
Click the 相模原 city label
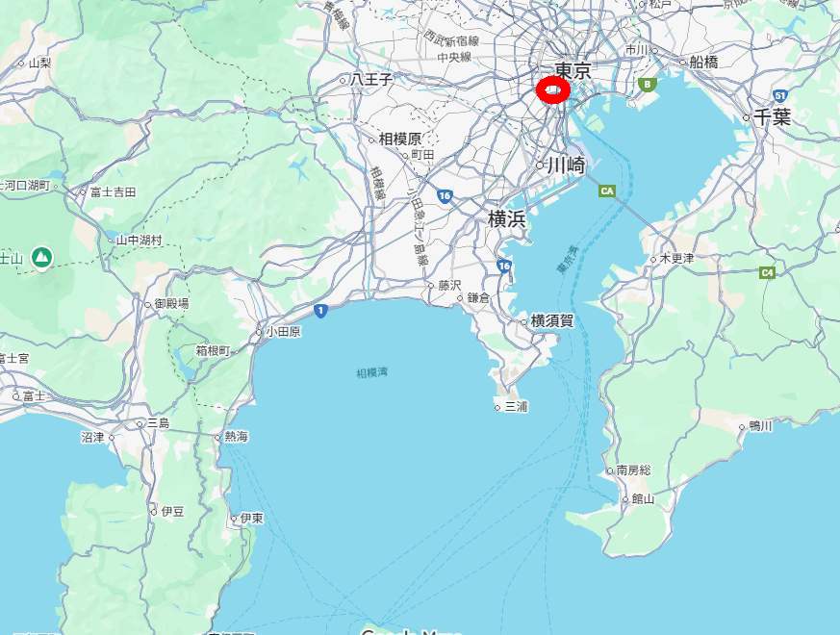pyautogui.click(x=399, y=140)
